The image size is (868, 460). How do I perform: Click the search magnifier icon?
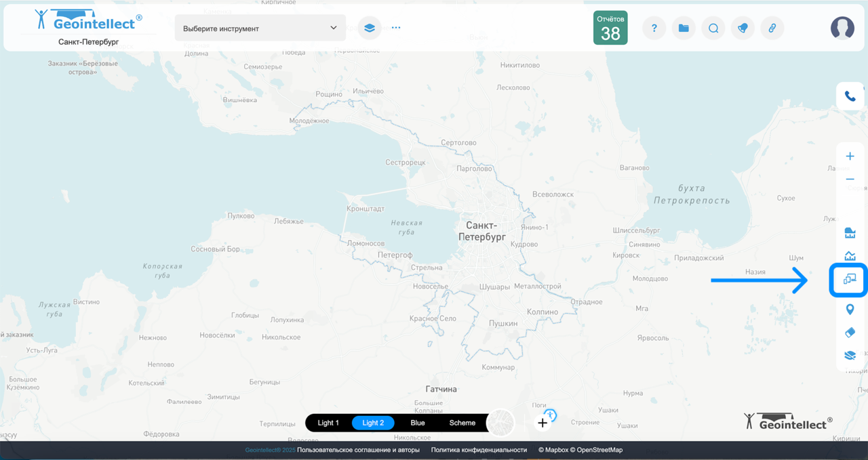pos(713,28)
